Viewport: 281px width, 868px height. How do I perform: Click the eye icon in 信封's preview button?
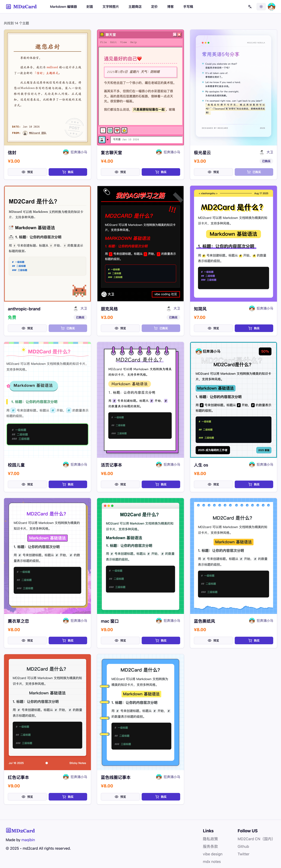tap(24, 172)
